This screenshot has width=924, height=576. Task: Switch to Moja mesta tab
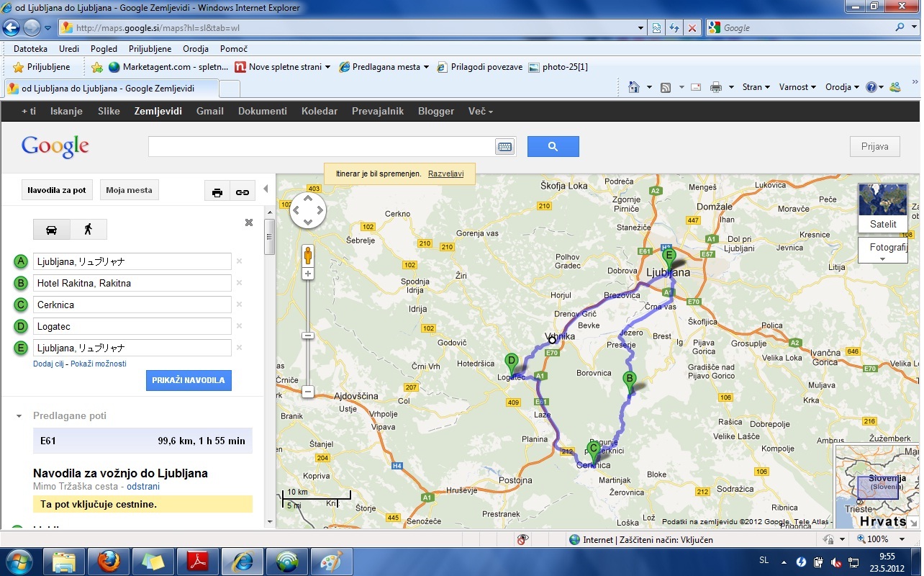130,190
